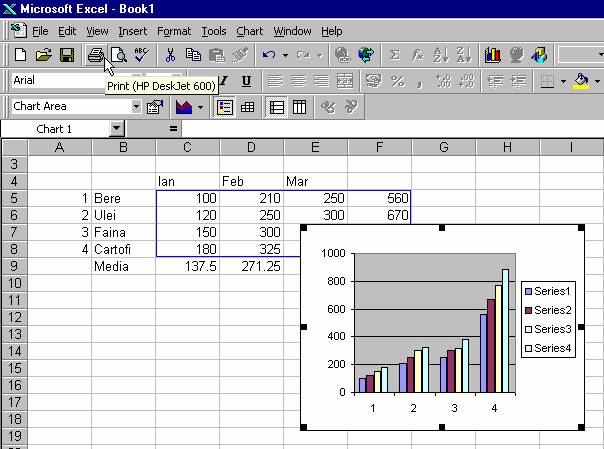The width and height of the screenshot is (604, 449).
Task: Expand the Chart Objects dropdown showing Chart Area
Action: 135,107
